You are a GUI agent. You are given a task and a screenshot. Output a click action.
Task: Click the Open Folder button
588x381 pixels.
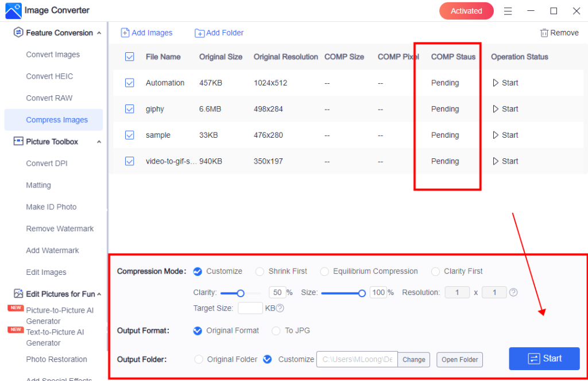click(459, 359)
